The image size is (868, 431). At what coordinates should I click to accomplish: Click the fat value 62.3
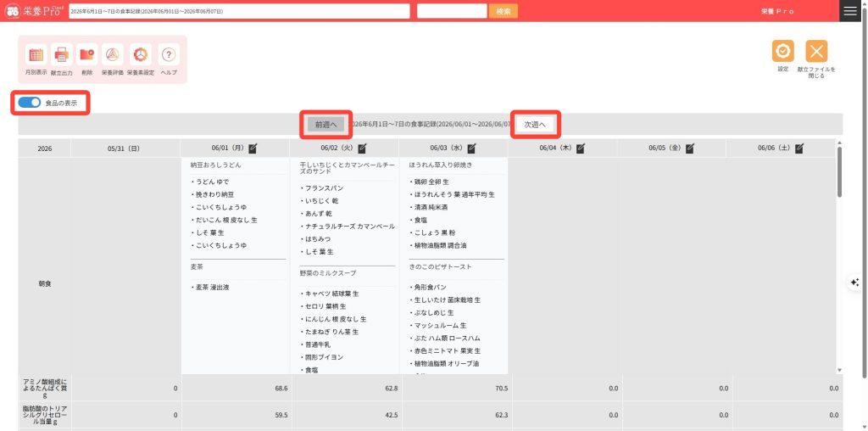(501, 414)
